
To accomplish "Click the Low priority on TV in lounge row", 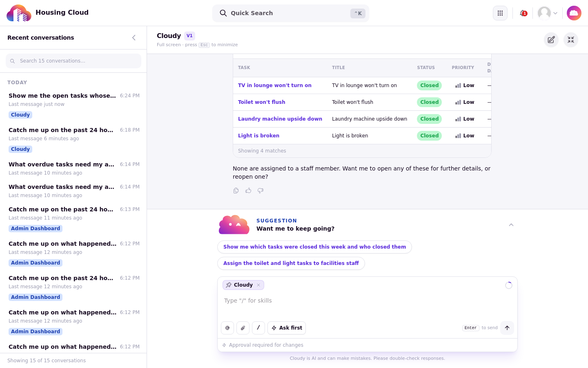I will (x=465, y=85).
